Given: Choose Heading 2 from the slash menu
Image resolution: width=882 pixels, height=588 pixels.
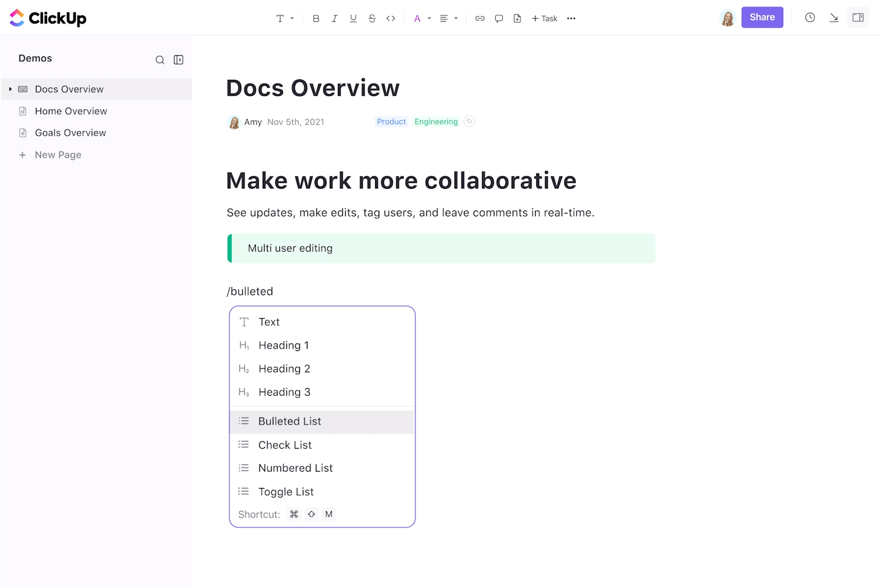Looking at the screenshot, I should [x=284, y=369].
